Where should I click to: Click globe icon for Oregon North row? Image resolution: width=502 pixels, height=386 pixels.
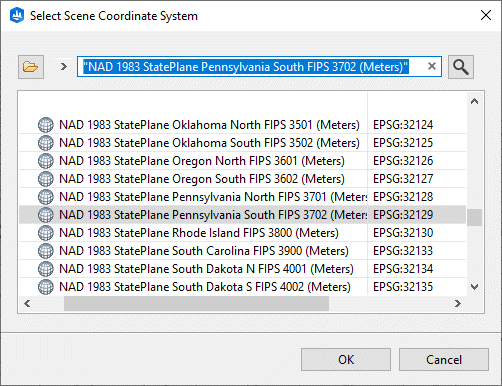45,161
